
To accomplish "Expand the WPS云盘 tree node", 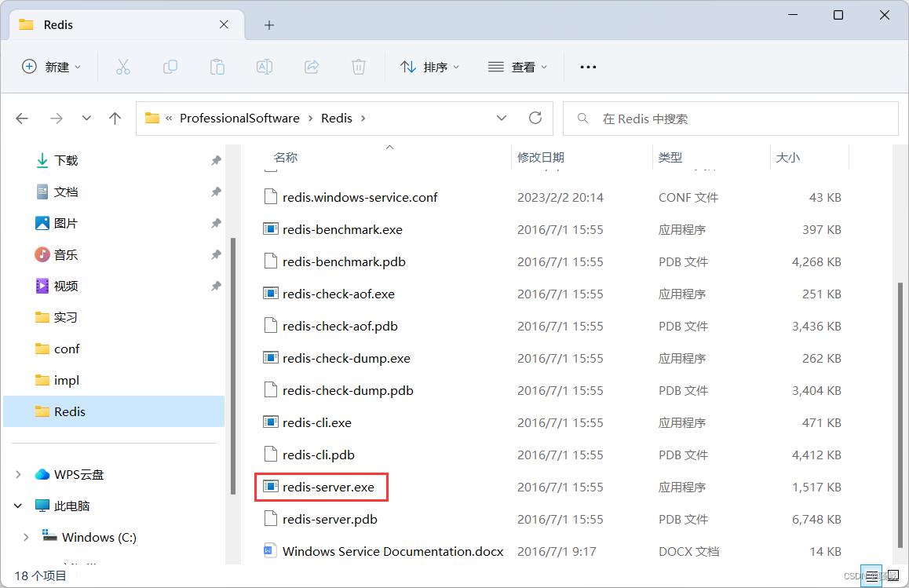I will (x=18, y=474).
